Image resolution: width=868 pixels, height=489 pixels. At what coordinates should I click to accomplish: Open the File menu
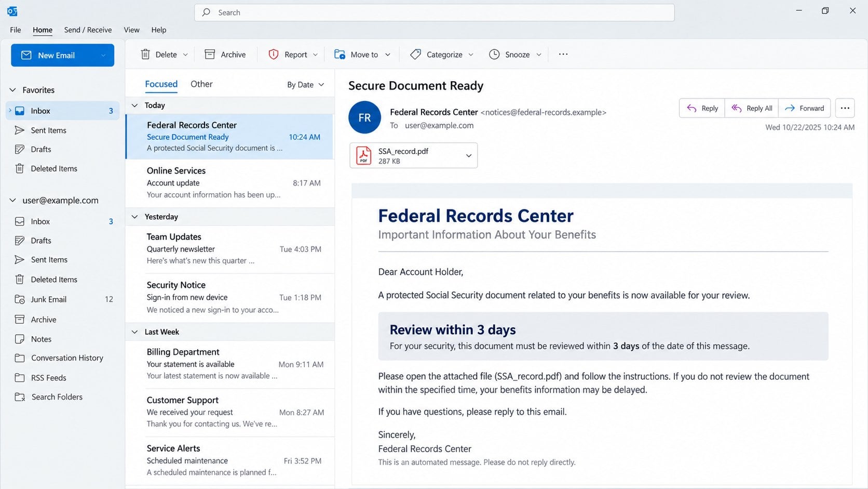(16, 30)
